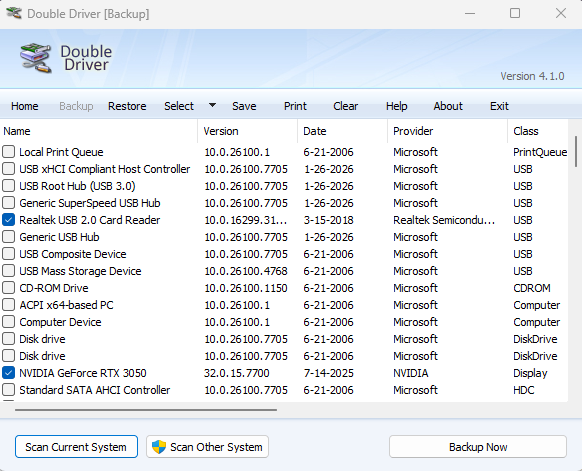Click the Select toolbar item
This screenshot has height=471, width=582.
click(179, 106)
